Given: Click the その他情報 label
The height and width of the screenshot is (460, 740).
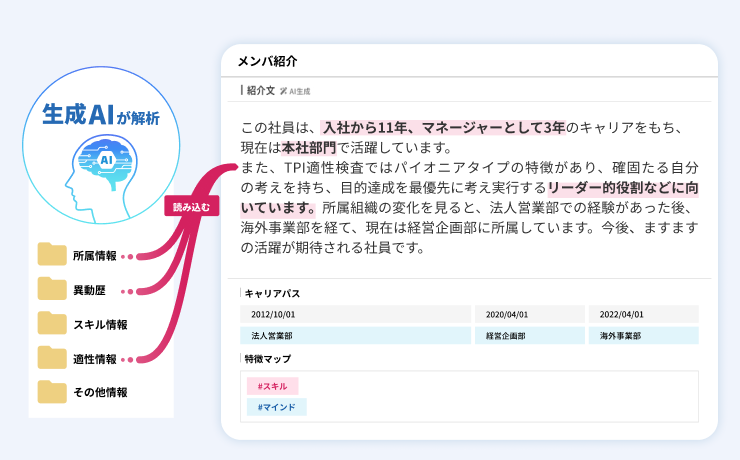Looking at the screenshot, I should pyautogui.click(x=100, y=392).
